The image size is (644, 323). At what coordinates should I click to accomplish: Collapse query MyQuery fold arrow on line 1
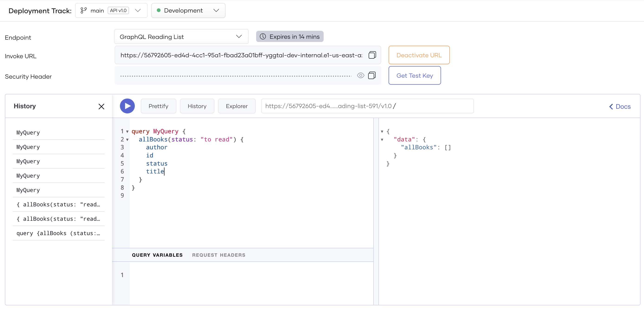127,132
